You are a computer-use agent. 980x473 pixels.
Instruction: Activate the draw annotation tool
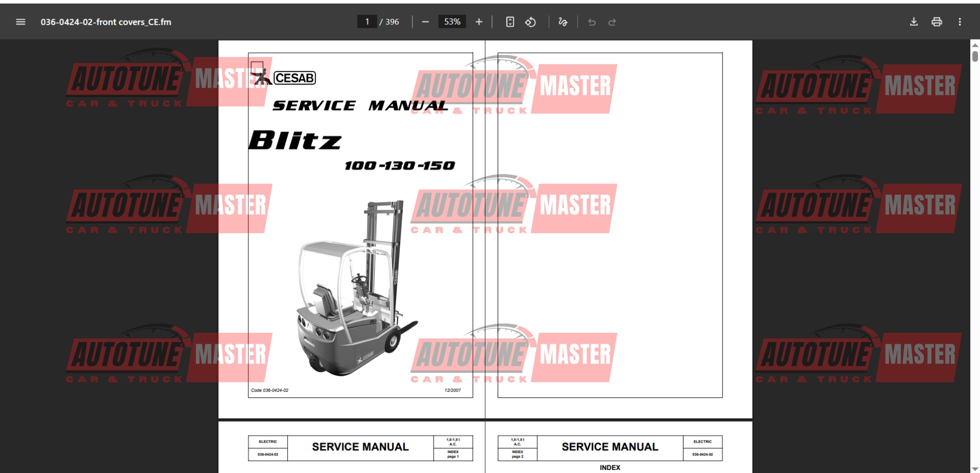(563, 22)
